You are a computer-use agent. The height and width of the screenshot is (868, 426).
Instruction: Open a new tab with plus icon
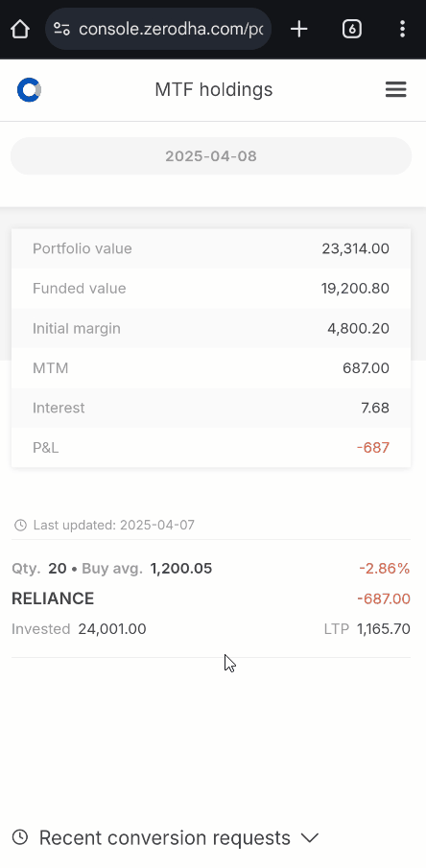pyautogui.click(x=298, y=29)
